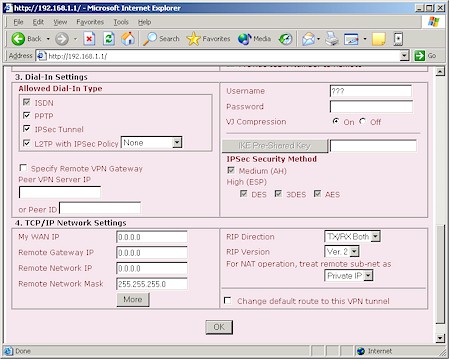The image size is (450, 360).
Task: Uncheck the PPTP dial-in type
Action: (27, 115)
